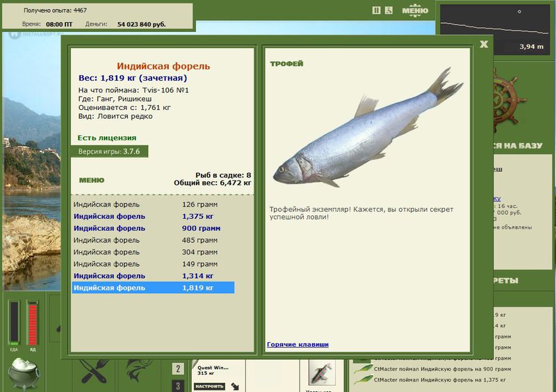Click the ТРОФЕЙ heading
556x392 pixels.
pyautogui.click(x=286, y=64)
